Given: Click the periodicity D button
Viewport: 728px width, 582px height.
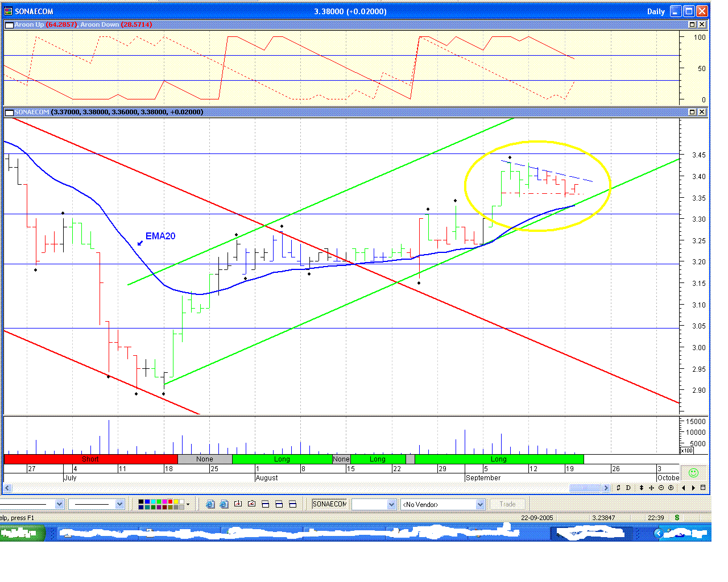Looking at the screenshot, I should [x=628, y=488].
